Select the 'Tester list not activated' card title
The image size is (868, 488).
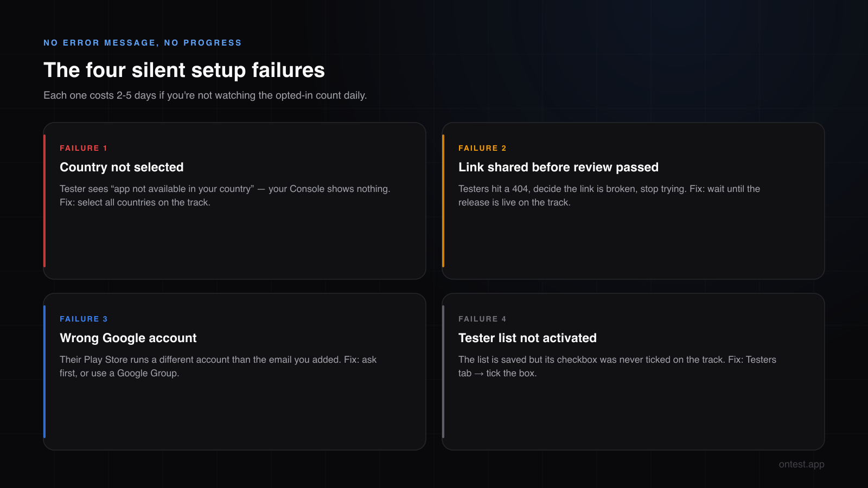527,338
